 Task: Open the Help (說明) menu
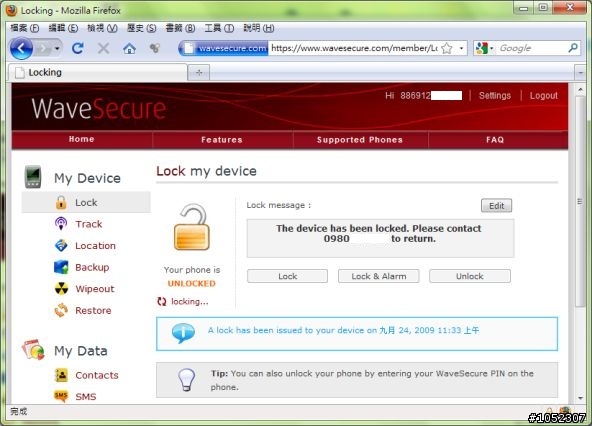point(258,28)
